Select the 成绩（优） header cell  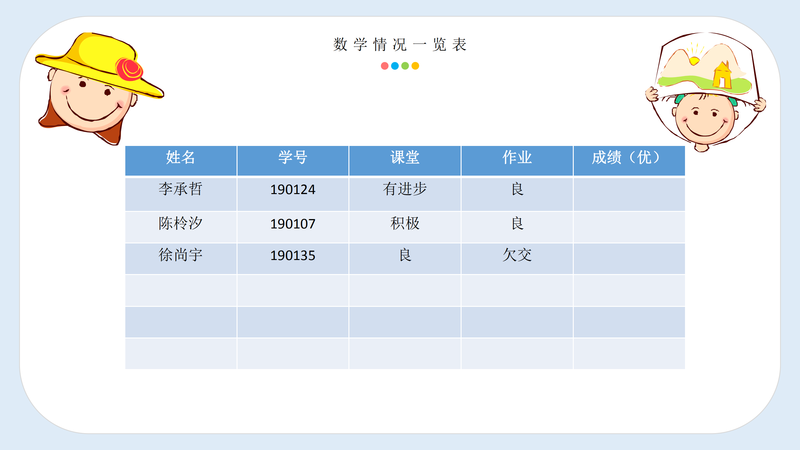click(x=629, y=161)
